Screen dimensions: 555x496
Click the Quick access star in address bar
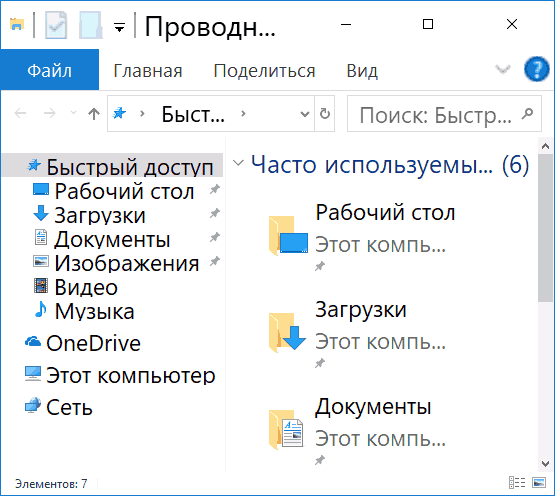point(119,113)
